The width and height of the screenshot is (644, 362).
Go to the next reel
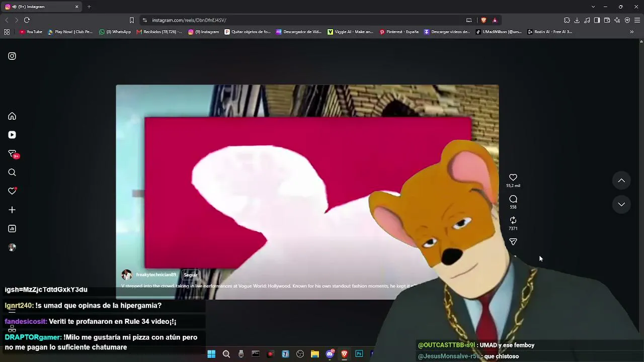(x=621, y=204)
